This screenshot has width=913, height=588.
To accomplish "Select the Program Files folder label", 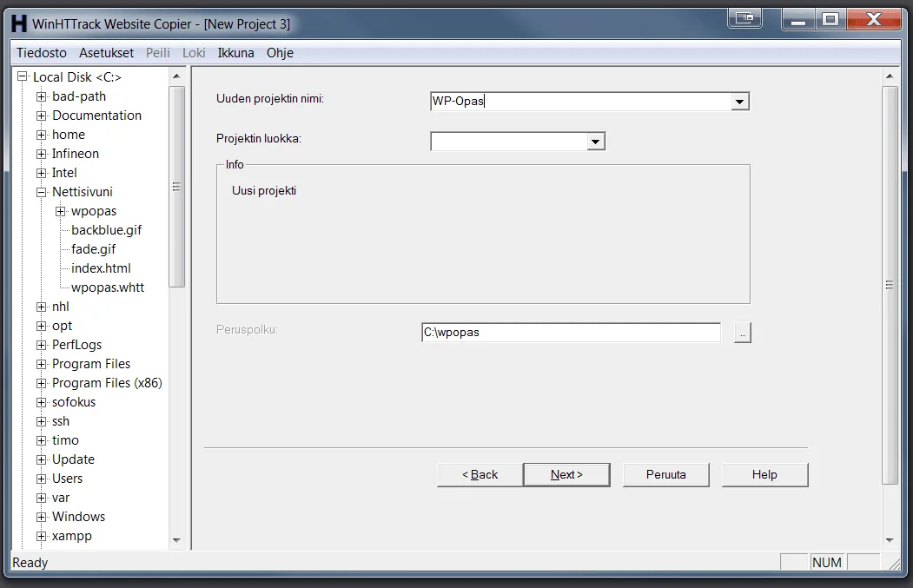I will tap(91, 364).
